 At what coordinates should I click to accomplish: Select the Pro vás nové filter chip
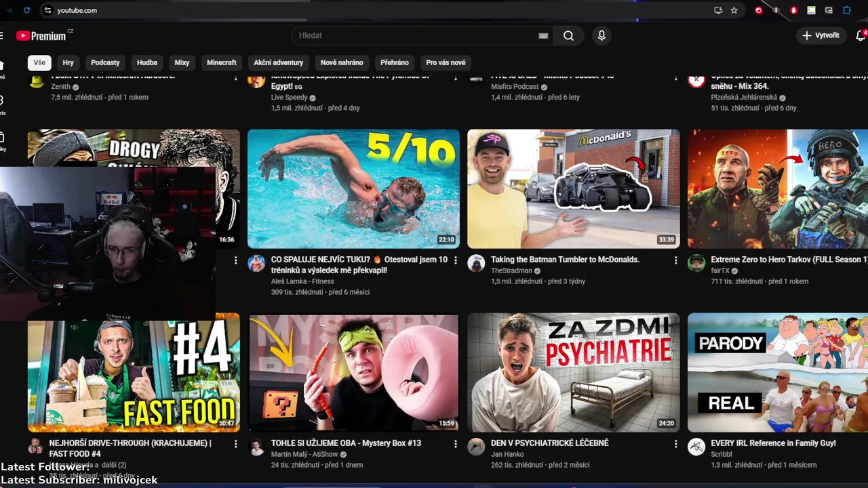tap(446, 62)
